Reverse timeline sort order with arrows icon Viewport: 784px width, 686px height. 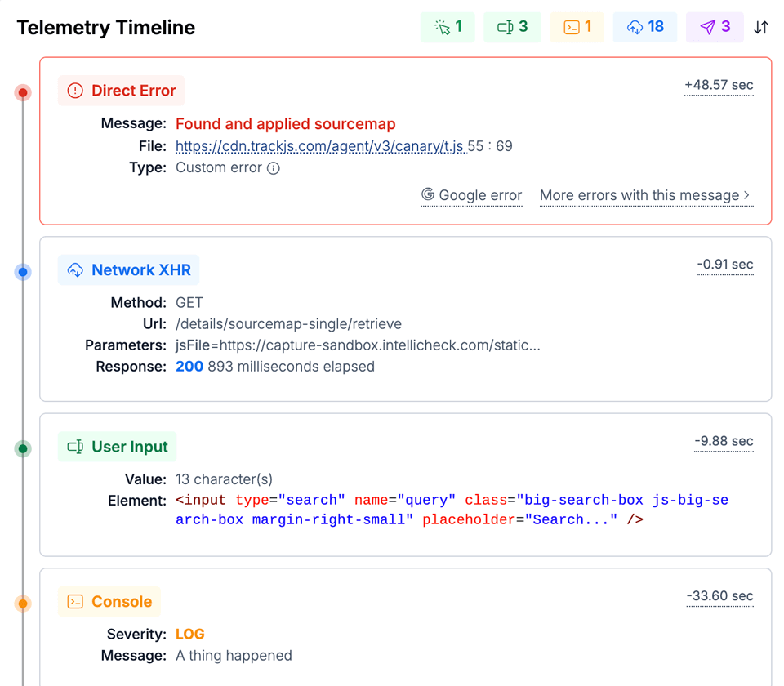click(761, 27)
